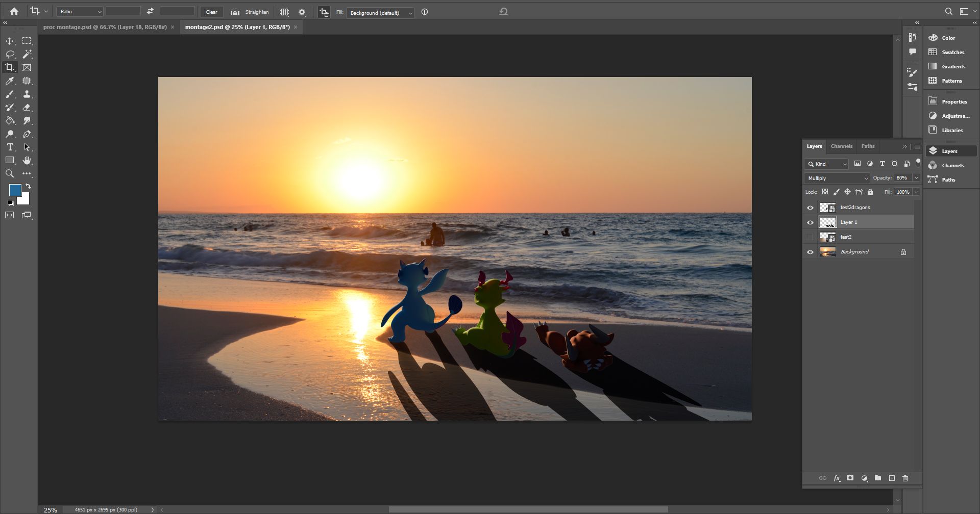Switch to proc montage.psd document tab

point(105,27)
